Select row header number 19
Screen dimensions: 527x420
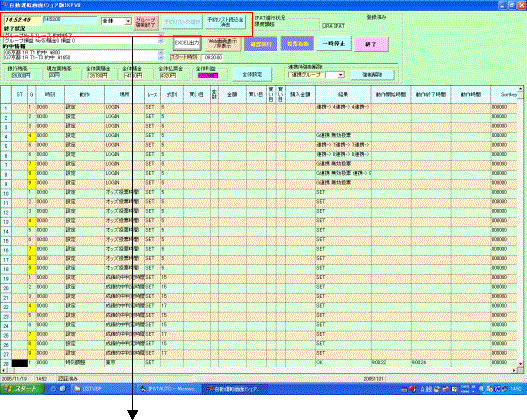coord(6,279)
